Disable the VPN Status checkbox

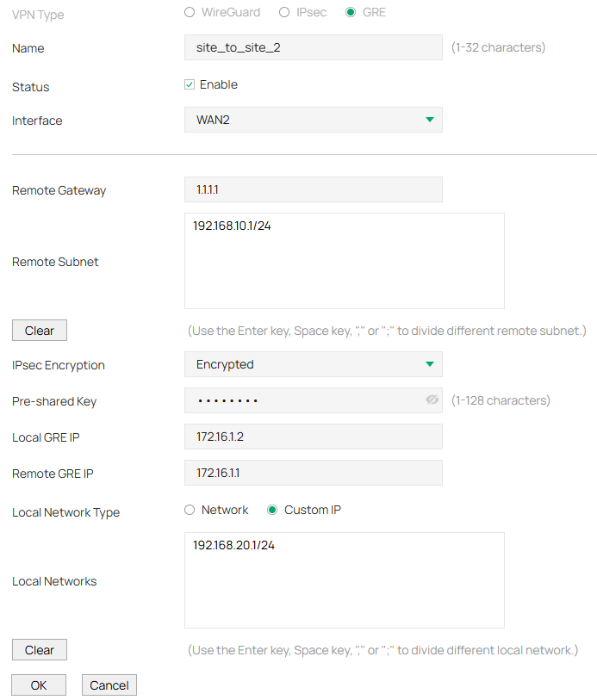[189, 84]
